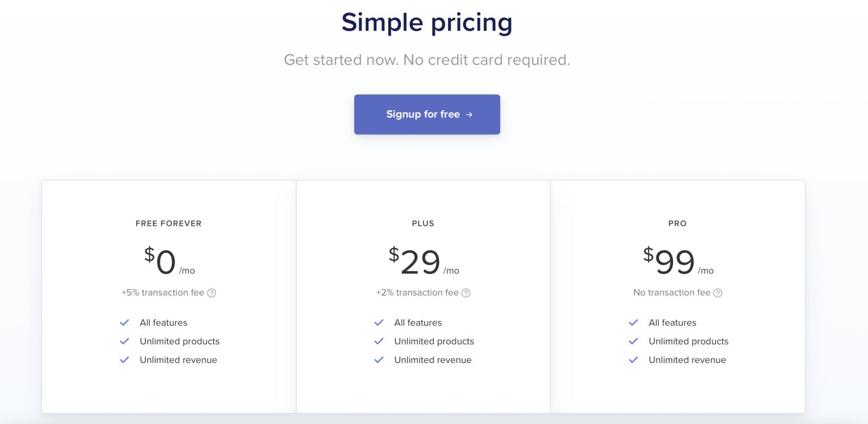Select the PLUS plan header
Screen dimensions: 868x424
[423, 223]
